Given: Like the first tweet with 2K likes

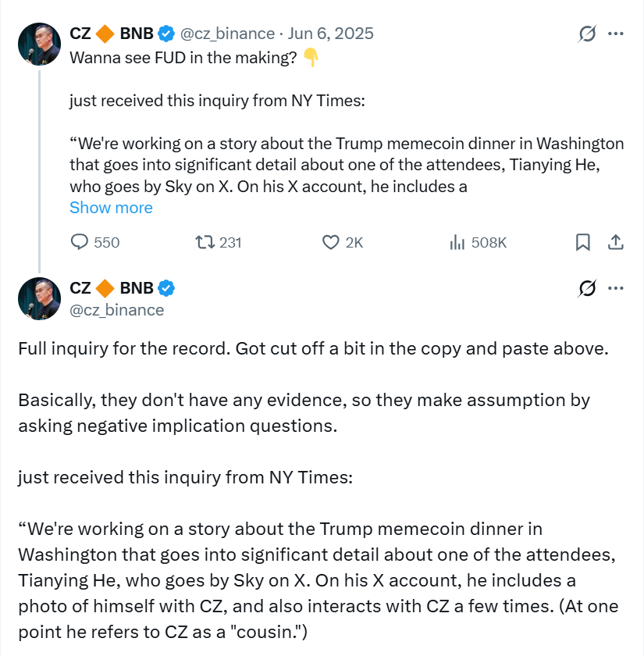Looking at the screenshot, I should [x=331, y=243].
